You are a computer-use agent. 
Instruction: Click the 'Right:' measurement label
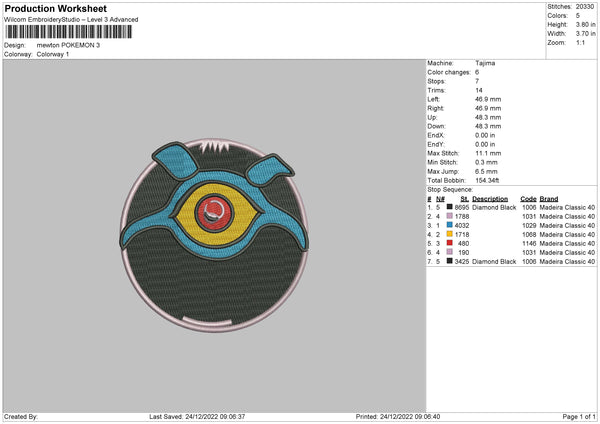[435, 108]
